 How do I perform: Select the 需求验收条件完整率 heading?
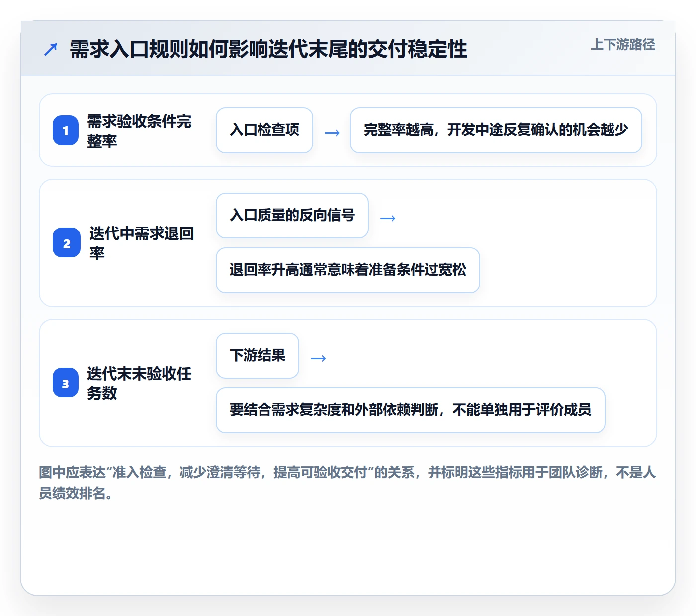click(x=139, y=131)
